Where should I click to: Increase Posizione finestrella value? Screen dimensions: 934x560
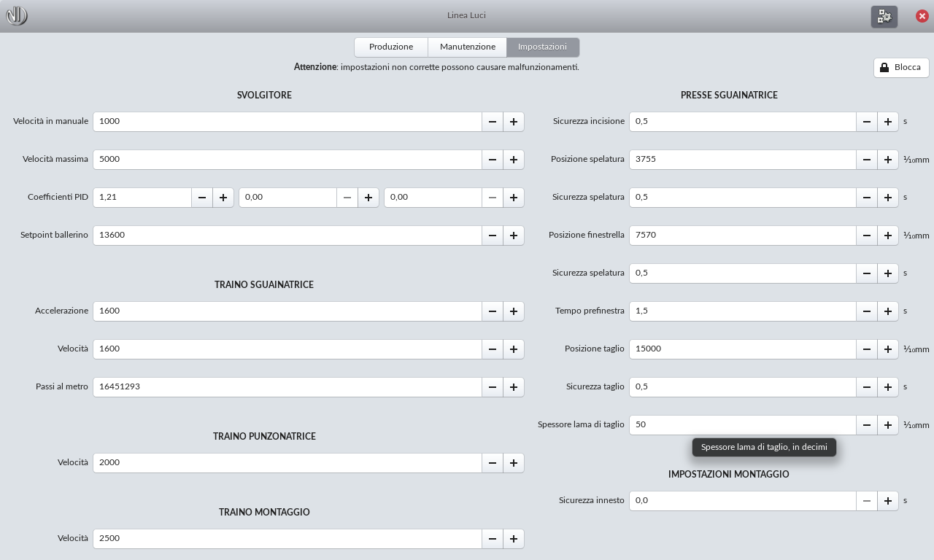click(x=888, y=236)
